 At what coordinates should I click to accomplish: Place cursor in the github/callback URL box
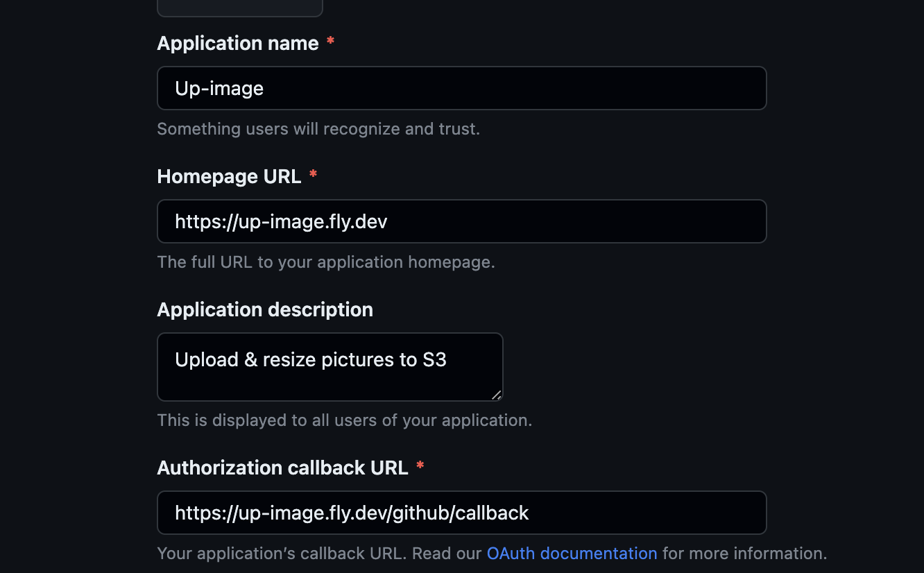point(352,513)
